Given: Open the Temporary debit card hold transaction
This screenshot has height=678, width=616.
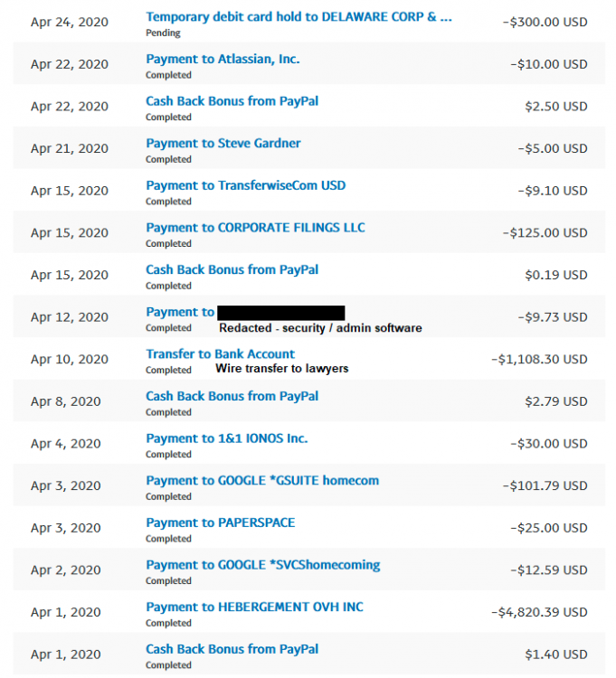Looking at the screenshot, I should pyautogui.click(x=299, y=17).
